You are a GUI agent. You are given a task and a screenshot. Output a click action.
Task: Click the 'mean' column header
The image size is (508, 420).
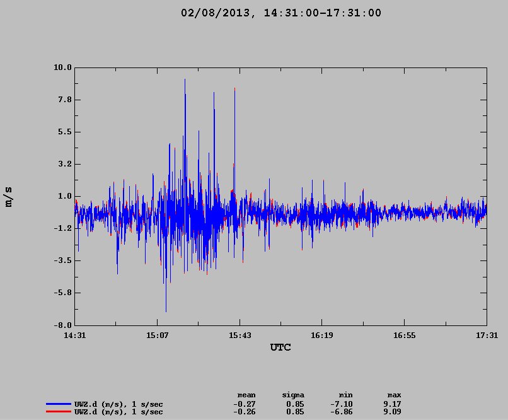click(x=246, y=395)
